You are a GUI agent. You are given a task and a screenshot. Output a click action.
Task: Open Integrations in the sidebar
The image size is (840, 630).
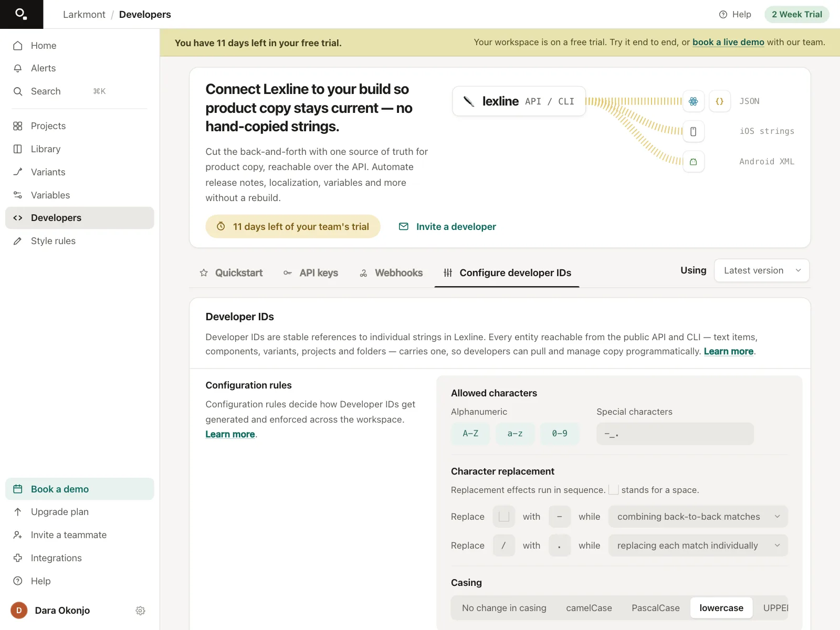point(80,558)
